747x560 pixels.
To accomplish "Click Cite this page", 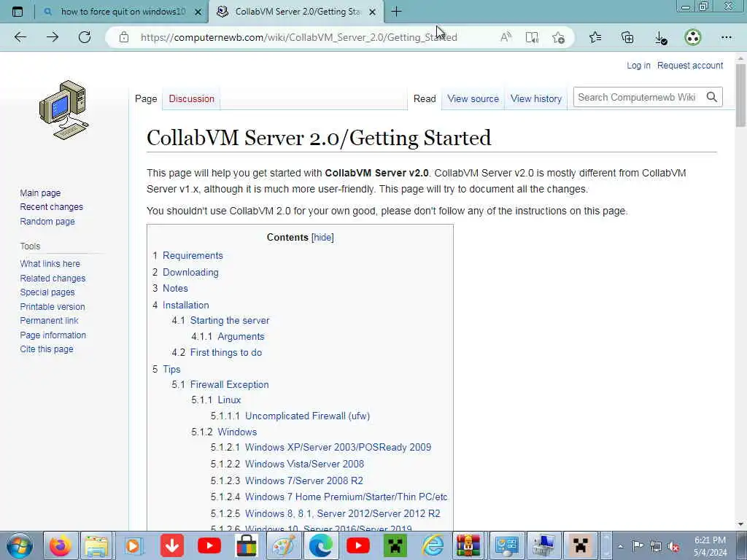I will (x=47, y=349).
